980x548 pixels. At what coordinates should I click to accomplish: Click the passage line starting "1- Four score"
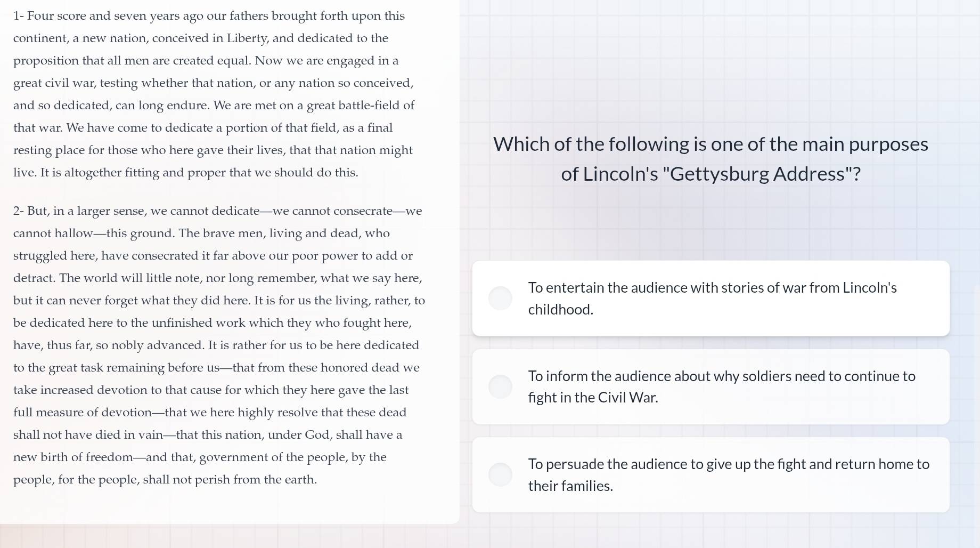pos(209,16)
